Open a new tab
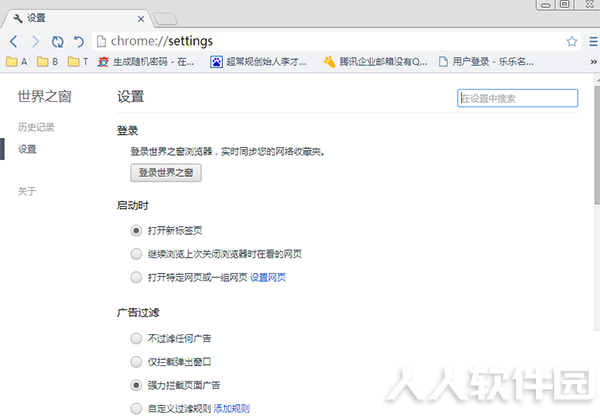600x418 pixels. click(165, 19)
